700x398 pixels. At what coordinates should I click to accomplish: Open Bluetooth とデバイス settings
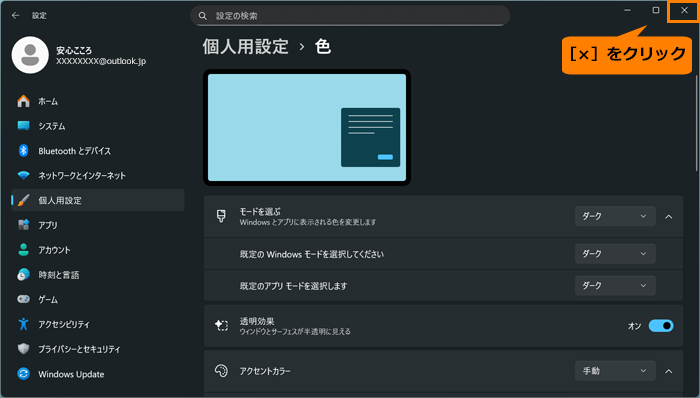(x=98, y=151)
